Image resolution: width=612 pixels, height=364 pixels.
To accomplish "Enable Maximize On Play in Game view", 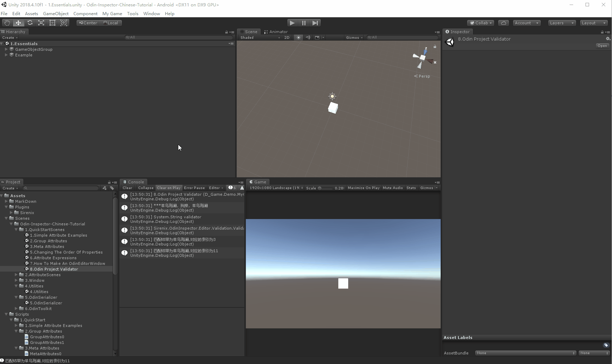I will (363, 188).
